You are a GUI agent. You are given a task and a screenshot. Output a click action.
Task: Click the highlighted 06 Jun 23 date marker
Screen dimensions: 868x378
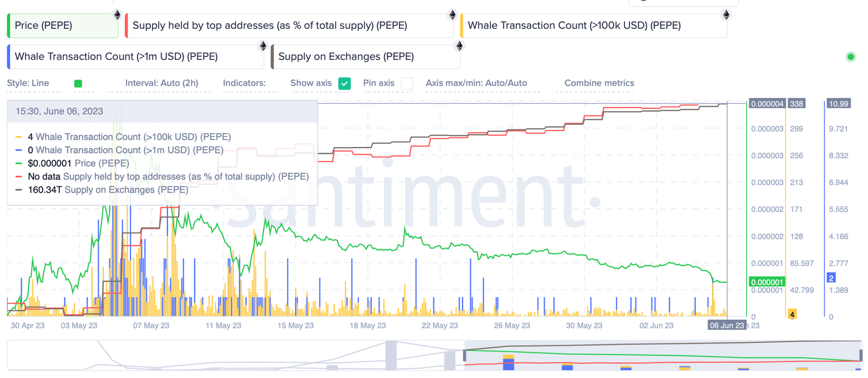pyautogui.click(x=728, y=325)
